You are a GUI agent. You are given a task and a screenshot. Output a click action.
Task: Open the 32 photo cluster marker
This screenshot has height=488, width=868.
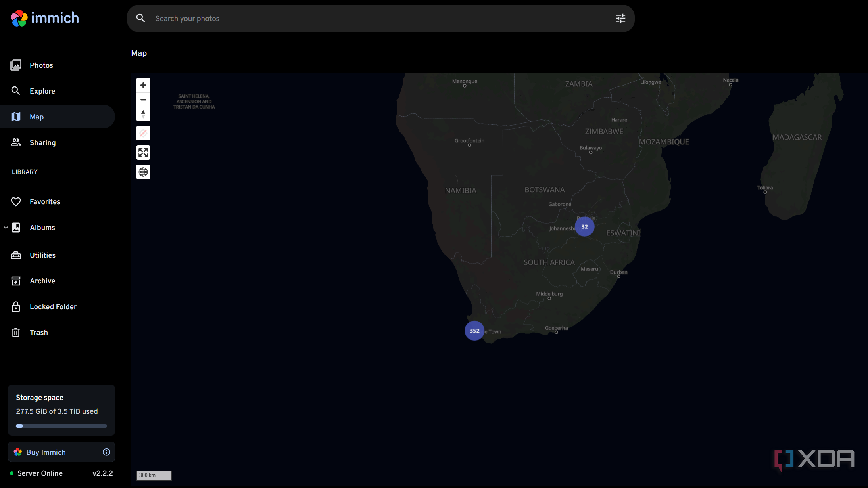584,227
